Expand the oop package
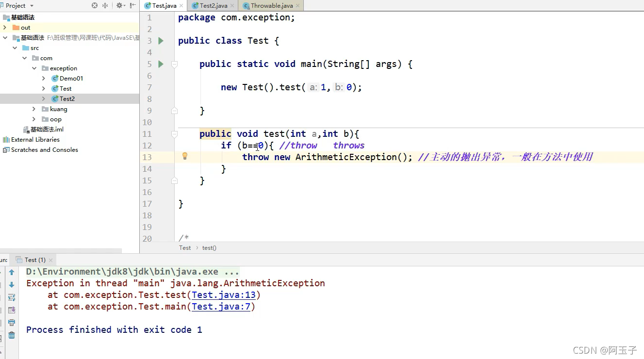The height and width of the screenshot is (359, 644). pyautogui.click(x=34, y=119)
